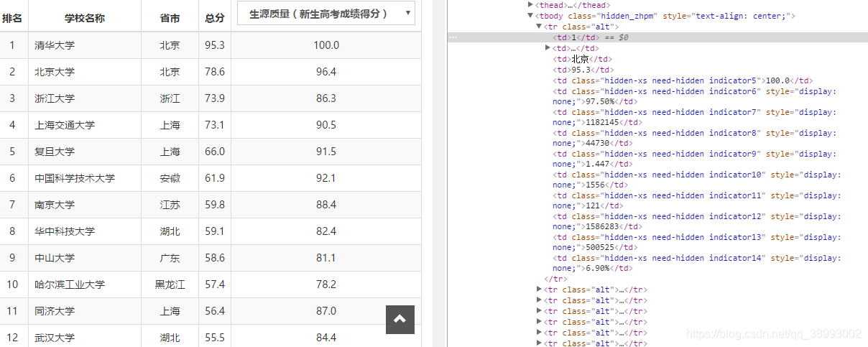Click 清华大学 in the ranking table
This screenshot has width=868, height=347.
coord(55,45)
